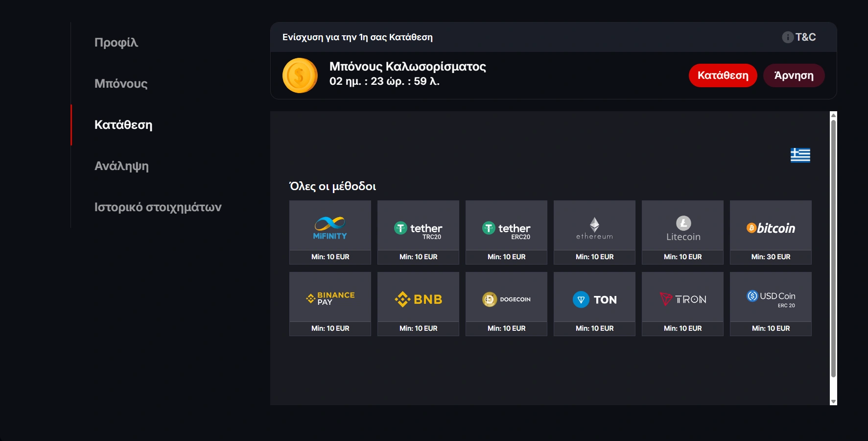This screenshot has width=868, height=441.
Task: Choose TRON deposit method
Action: point(682,304)
